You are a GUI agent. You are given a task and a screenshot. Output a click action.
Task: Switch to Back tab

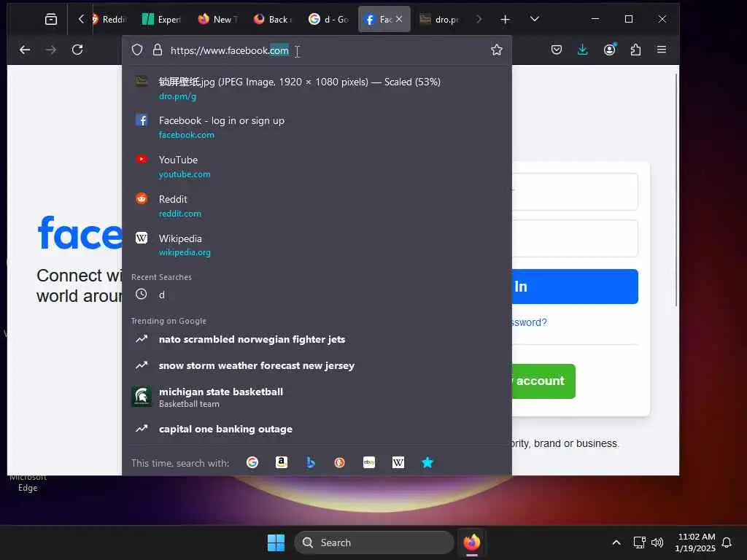(x=273, y=19)
